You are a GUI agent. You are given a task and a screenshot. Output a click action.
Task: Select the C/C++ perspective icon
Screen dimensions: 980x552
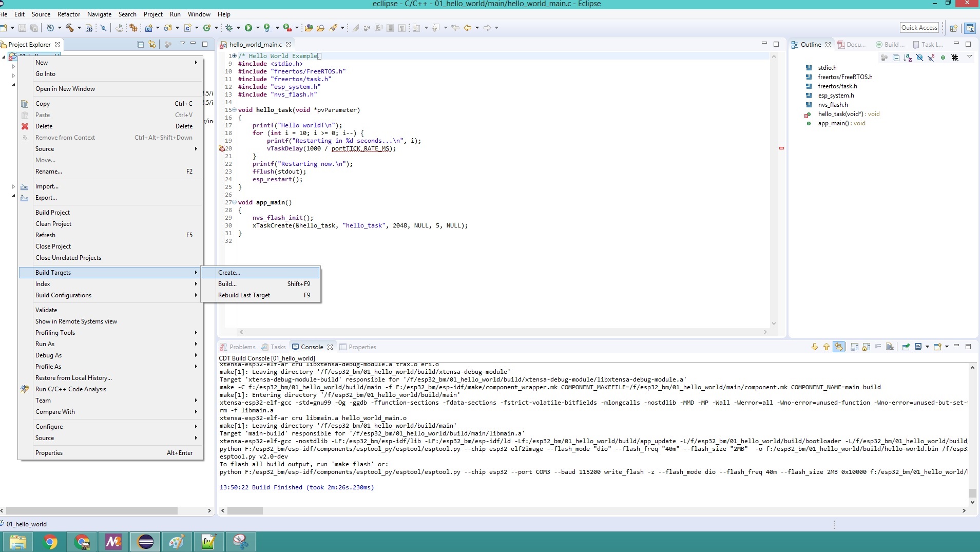pyautogui.click(x=970, y=28)
